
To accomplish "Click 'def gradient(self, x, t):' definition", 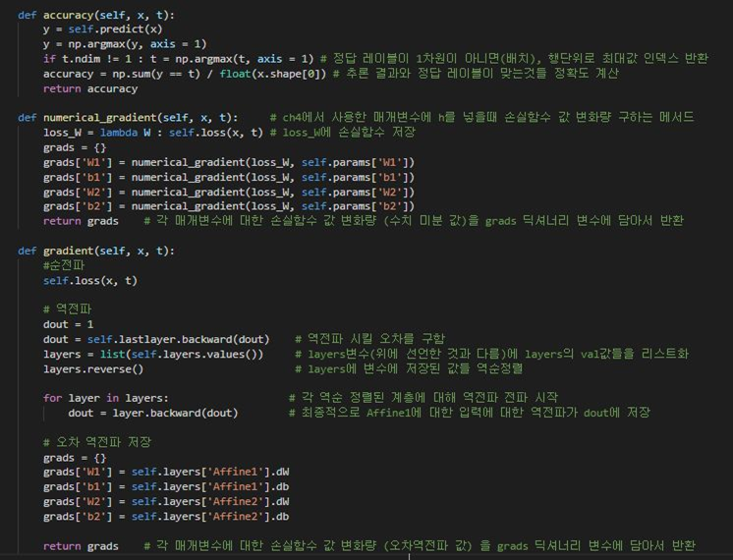I will pyautogui.click(x=96, y=252).
